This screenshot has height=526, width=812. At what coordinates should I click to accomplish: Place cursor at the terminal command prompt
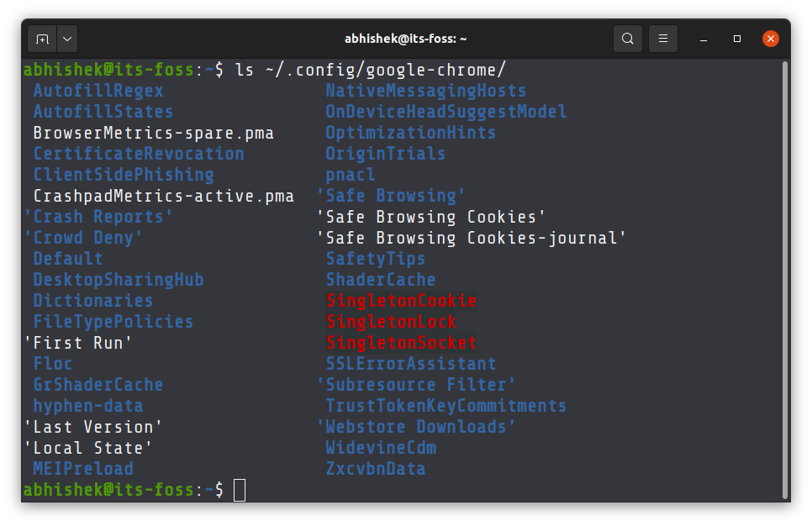coord(239,490)
